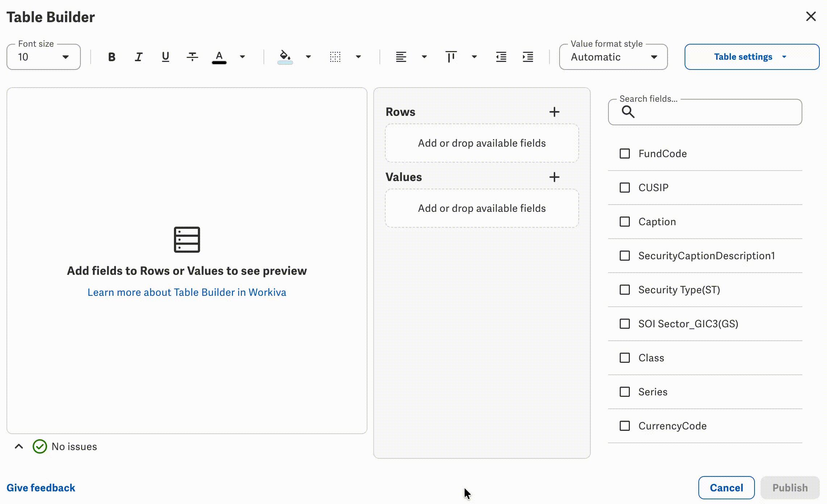827x504 pixels.
Task: Expand the issues panel chevron
Action: (x=19, y=446)
